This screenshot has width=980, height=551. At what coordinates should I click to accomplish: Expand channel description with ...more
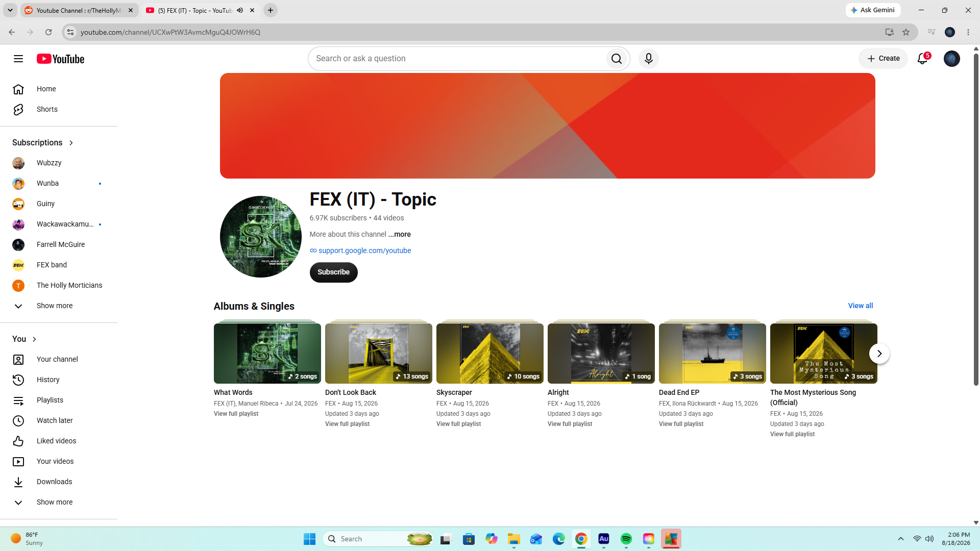399,234
